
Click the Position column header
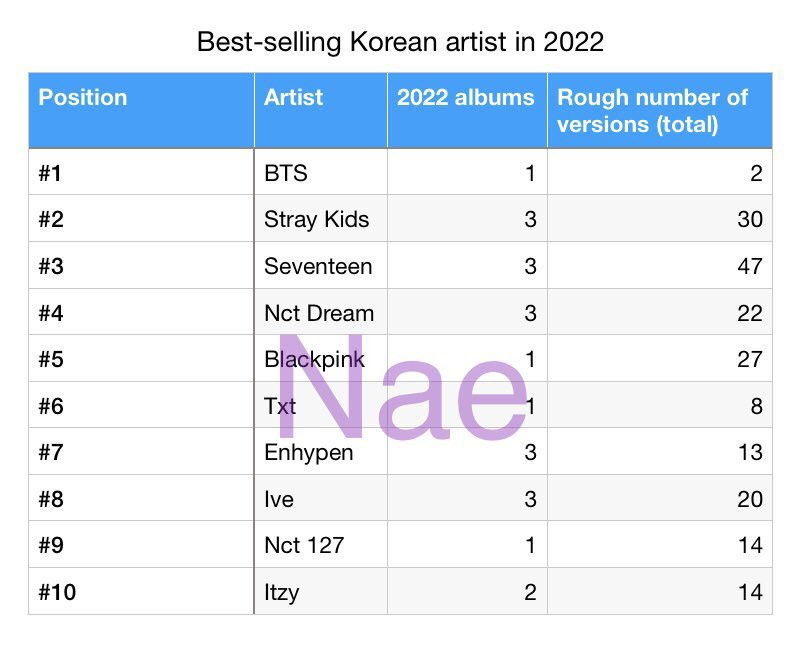point(141,110)
